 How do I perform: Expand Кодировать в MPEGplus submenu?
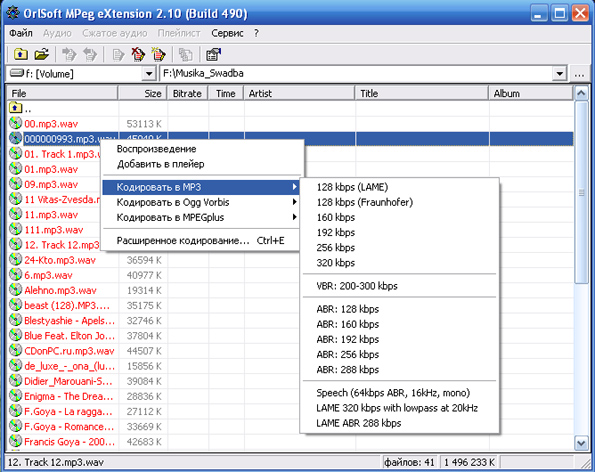pos(201,217)
